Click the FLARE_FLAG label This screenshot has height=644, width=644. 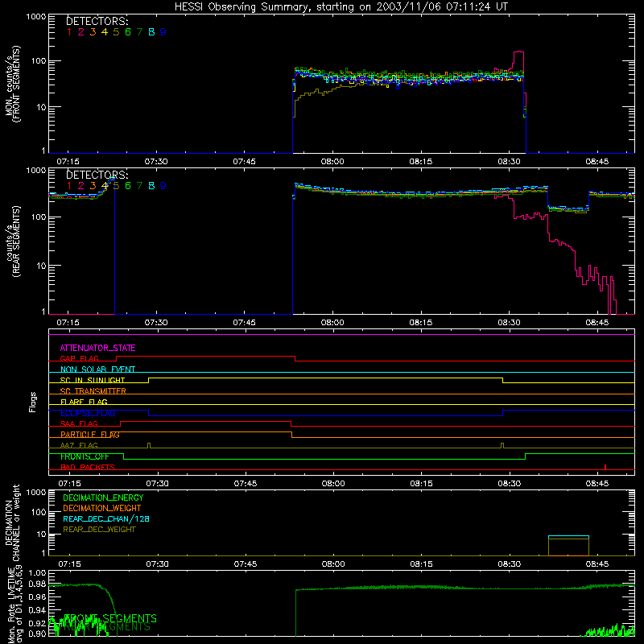click(84, 402)
